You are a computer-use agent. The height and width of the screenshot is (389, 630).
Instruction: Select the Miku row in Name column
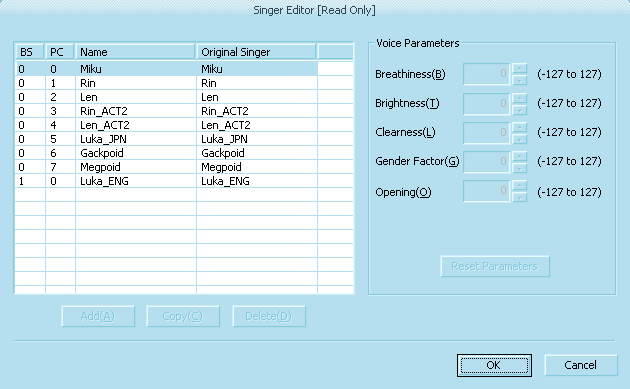[x=91, y=69]
